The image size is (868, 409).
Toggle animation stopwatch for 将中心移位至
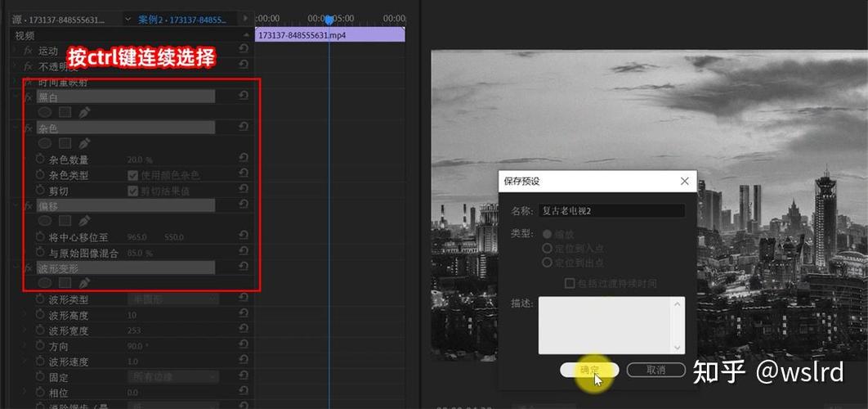pos(40,236)
